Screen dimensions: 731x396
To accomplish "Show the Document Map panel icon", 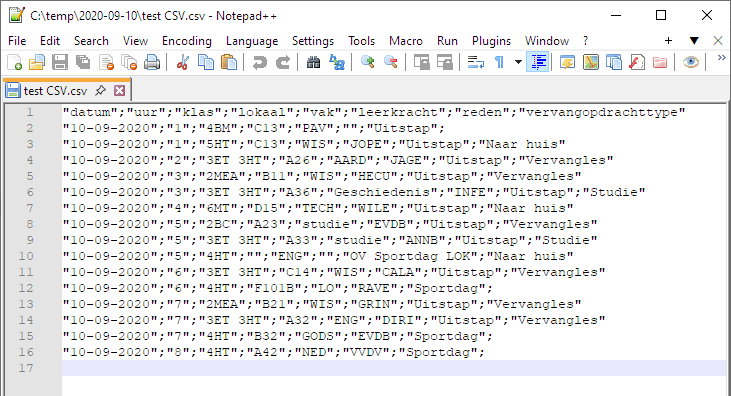I will [x=591, y=62].
